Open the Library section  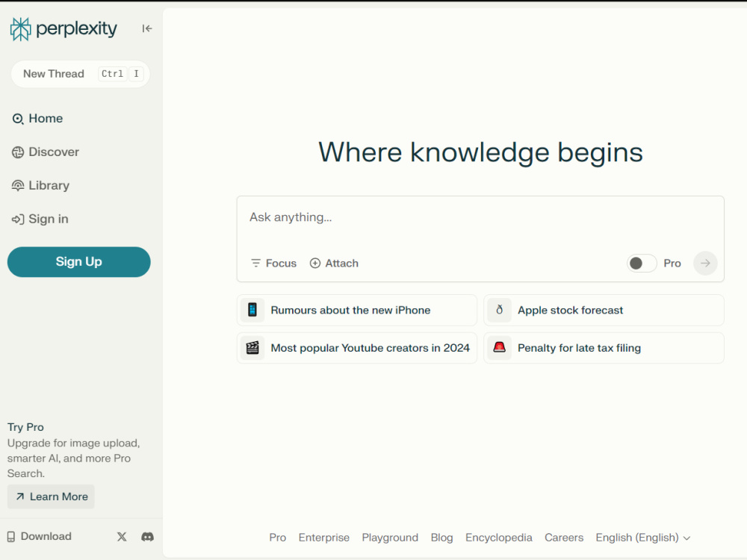coord(41,185)
